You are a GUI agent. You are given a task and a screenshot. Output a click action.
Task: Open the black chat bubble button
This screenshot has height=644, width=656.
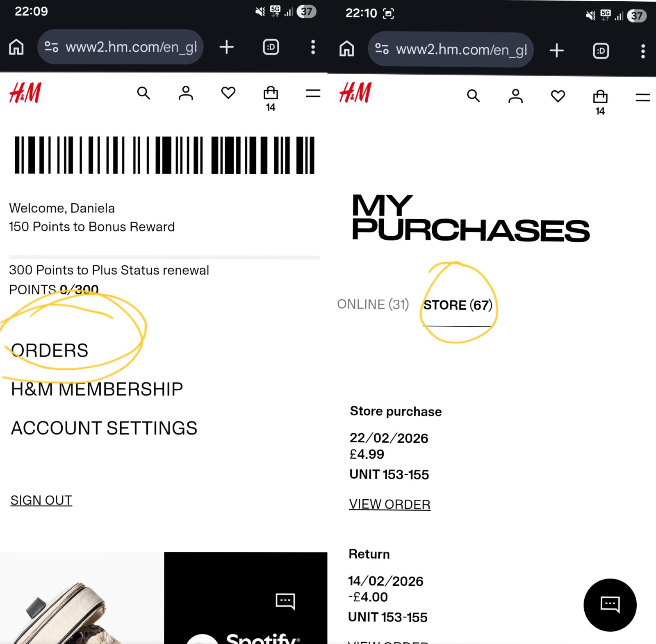click(610, 605)
